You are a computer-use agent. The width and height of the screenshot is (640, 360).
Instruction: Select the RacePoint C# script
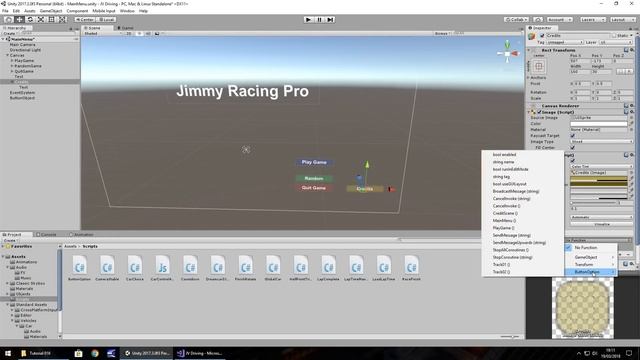(x=411, y=267)
